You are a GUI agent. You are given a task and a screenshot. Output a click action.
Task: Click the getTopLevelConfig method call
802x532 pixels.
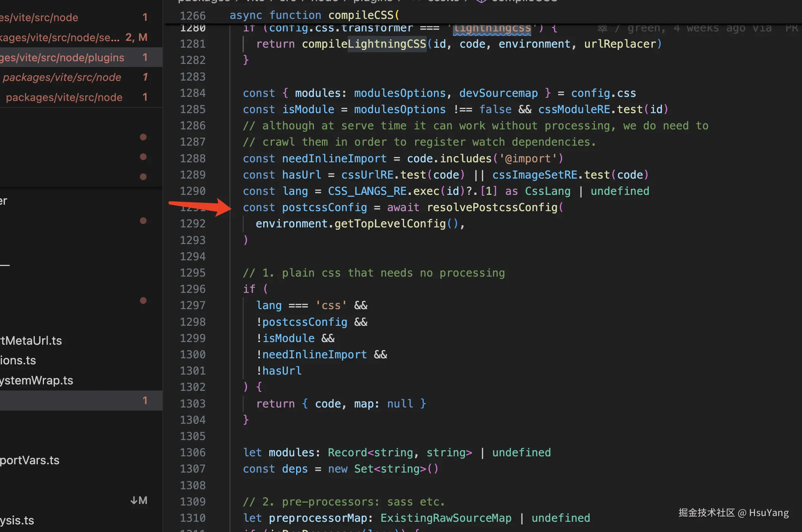(x=390, y=224)
